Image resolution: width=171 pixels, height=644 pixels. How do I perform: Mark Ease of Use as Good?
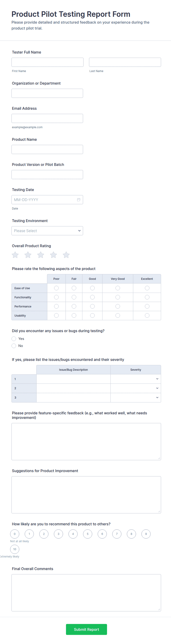(92, 288)
